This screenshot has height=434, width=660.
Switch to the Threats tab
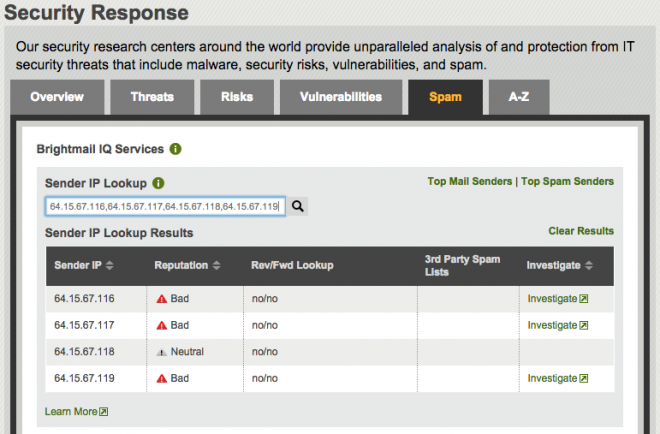pos(152,97)
